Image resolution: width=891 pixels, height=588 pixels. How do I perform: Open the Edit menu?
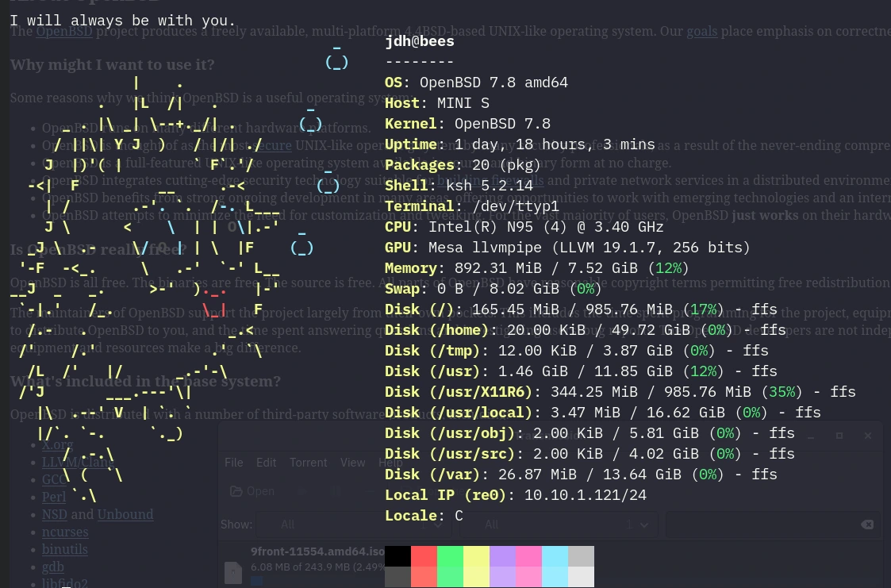tap(267, 463)
